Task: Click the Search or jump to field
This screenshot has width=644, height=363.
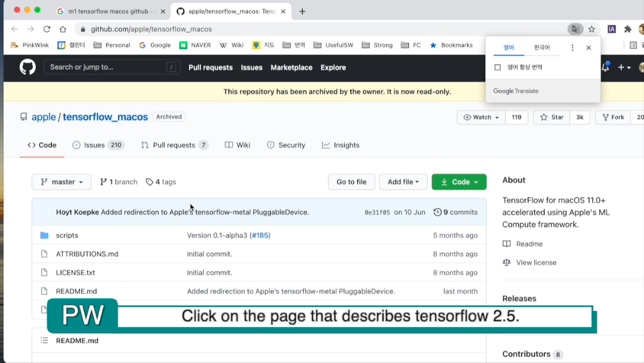Action: click(x=112, y=67)
